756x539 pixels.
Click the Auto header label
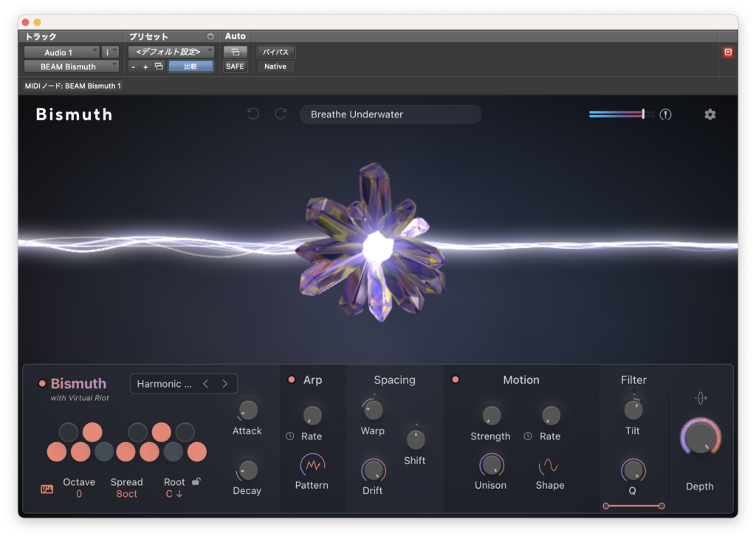[236, 36]
